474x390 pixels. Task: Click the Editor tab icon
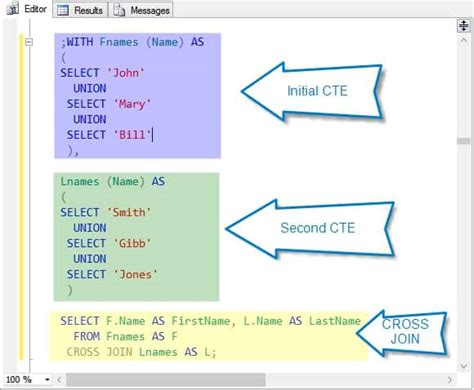[12, 9]
